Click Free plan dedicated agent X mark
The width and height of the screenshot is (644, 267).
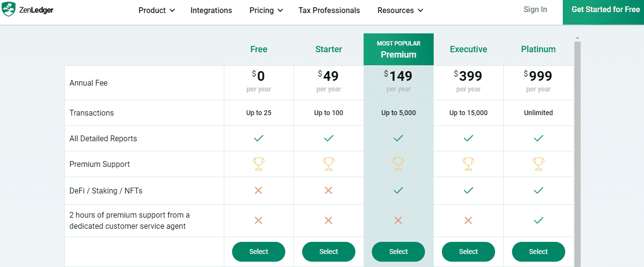(x=258, y=221)
